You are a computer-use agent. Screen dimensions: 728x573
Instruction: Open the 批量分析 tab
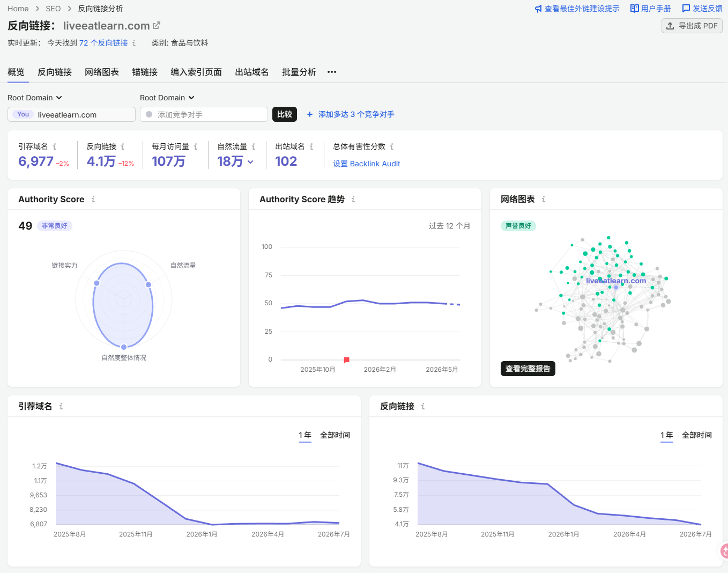[299, 72]
